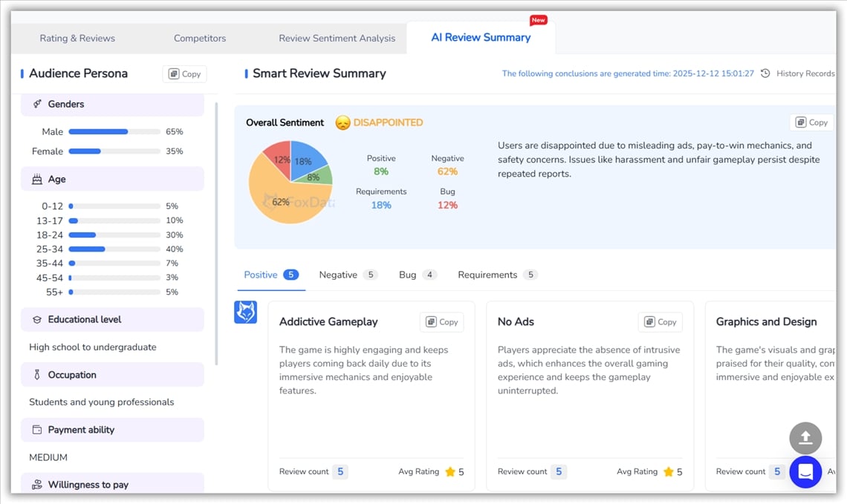Open the Competitors tab

200,39
